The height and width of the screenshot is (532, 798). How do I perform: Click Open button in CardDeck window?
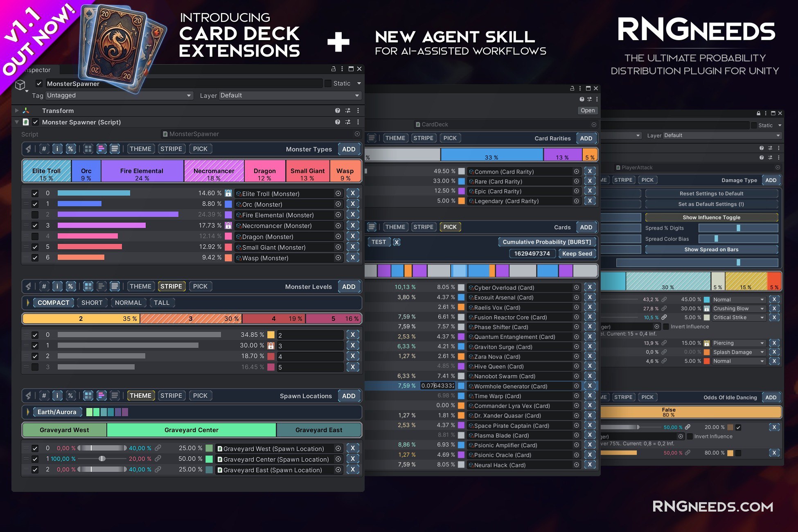pyautogui.click(x=588, y=110)
